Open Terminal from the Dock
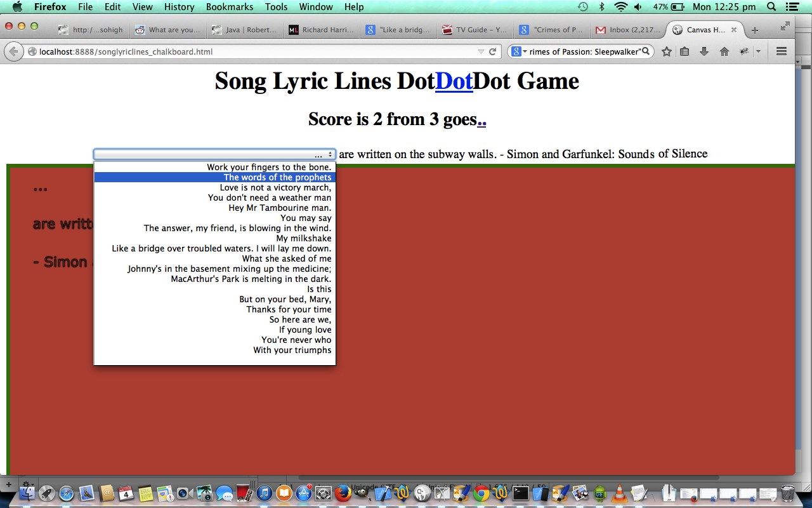The width and height of the screenshot is (812, 508). point(521,493)
